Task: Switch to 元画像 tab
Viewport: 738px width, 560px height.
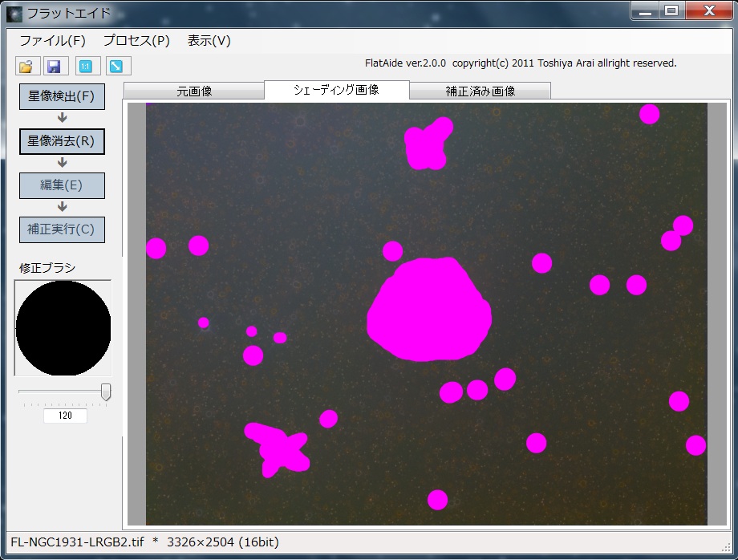Action: point(194,91)
